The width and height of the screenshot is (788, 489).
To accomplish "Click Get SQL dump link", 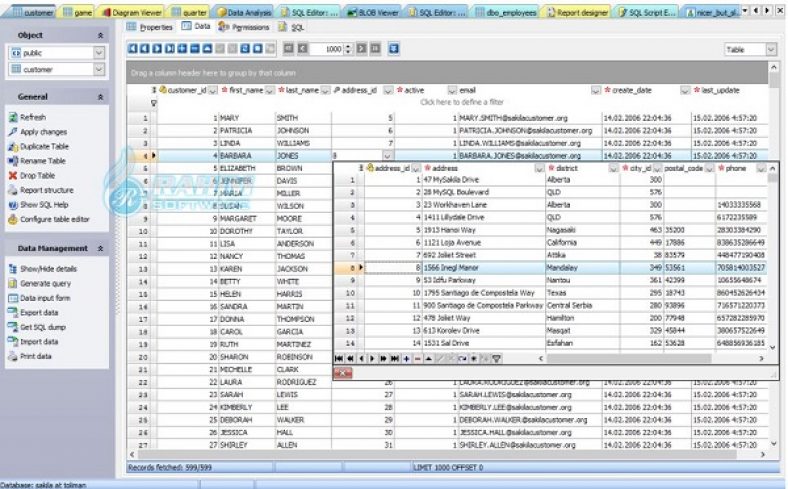I will (43, 328).
